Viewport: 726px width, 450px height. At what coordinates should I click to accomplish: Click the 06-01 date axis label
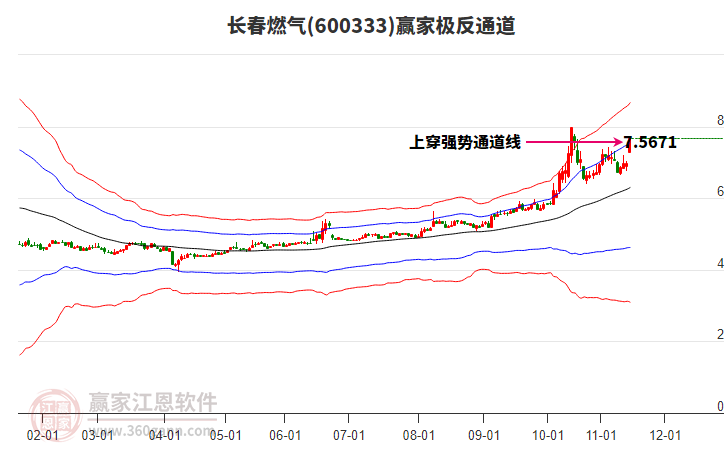(285, 435)
